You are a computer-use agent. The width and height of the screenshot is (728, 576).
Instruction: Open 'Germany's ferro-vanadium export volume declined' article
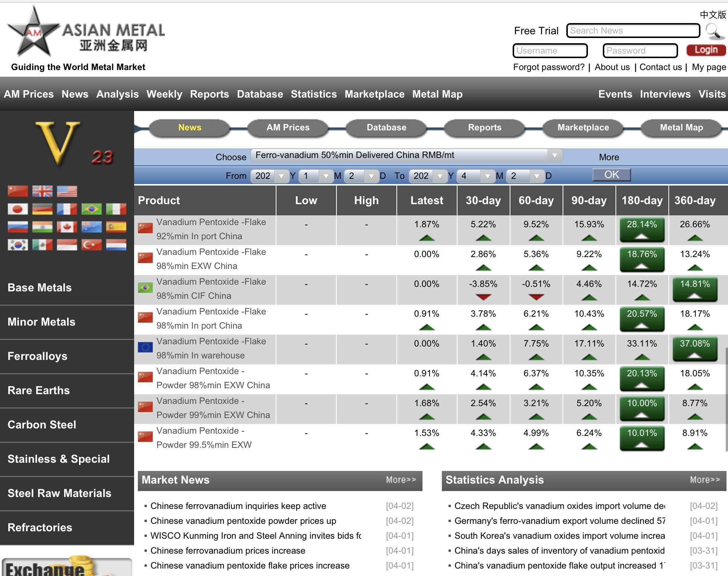coord(560,521)
